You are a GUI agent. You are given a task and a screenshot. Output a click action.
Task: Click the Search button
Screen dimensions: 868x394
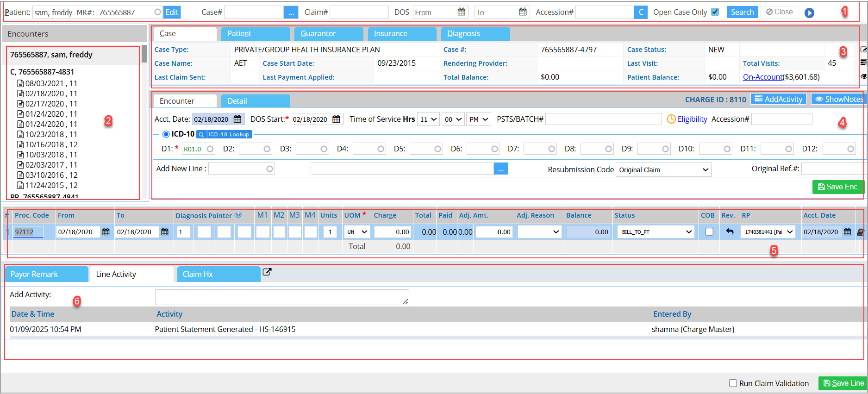742,12
